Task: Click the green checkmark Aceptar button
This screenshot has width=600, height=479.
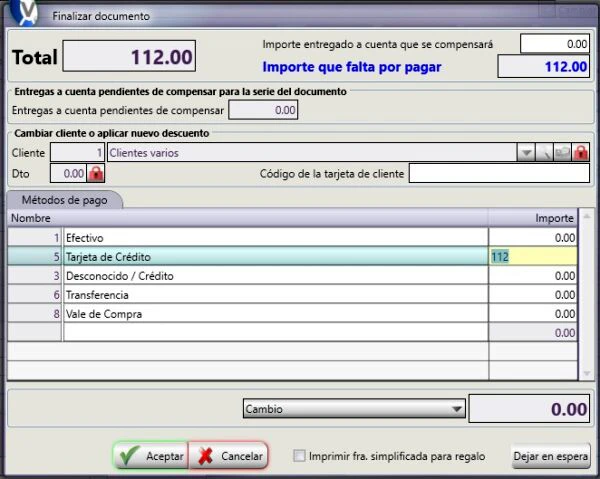Action: 151,456
